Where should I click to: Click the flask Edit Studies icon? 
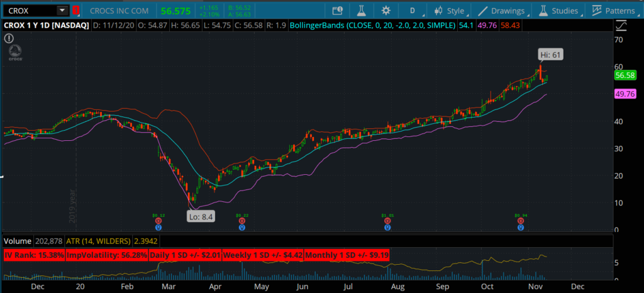pyautogui.click(x=362, y=11)
